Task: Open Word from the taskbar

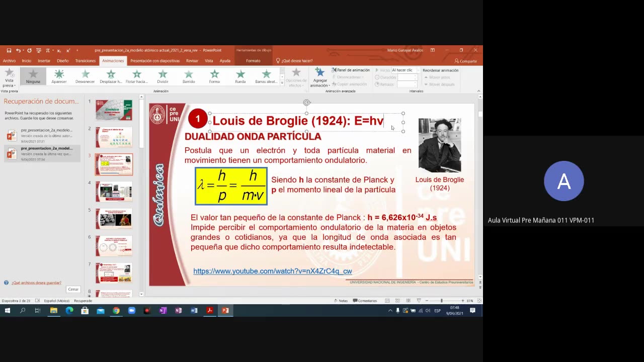Action: [x=194, y=311]
